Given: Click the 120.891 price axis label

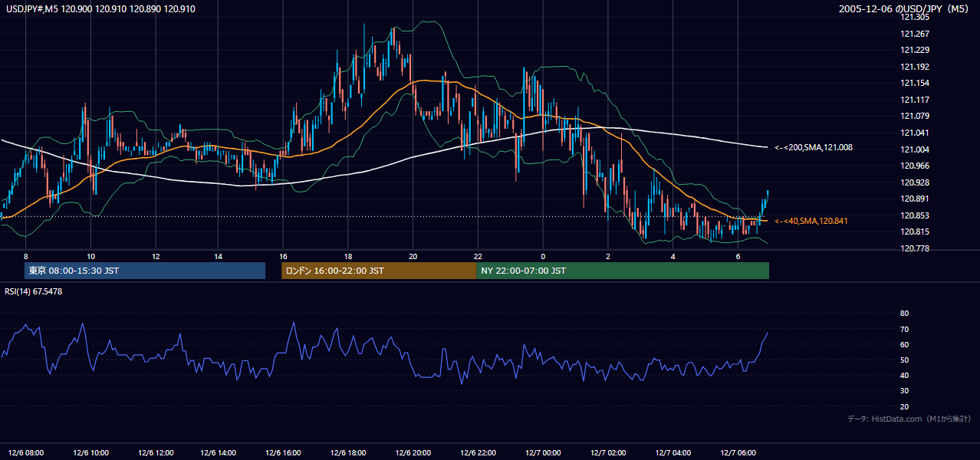Looking at the screenshot, I should pyautogui.click(x=915, y=199).
